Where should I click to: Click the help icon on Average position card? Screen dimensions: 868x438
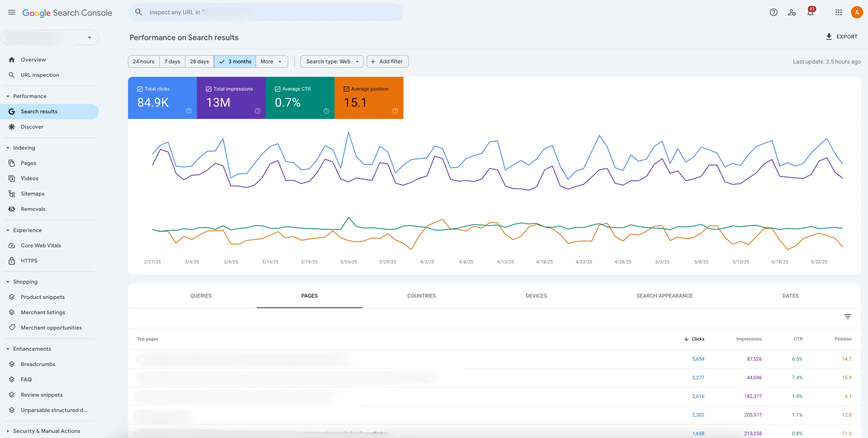coord(395,111)
